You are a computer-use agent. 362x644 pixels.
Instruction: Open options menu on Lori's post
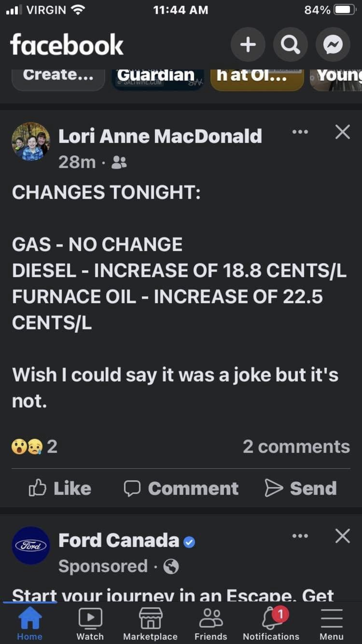coord(300,132)
